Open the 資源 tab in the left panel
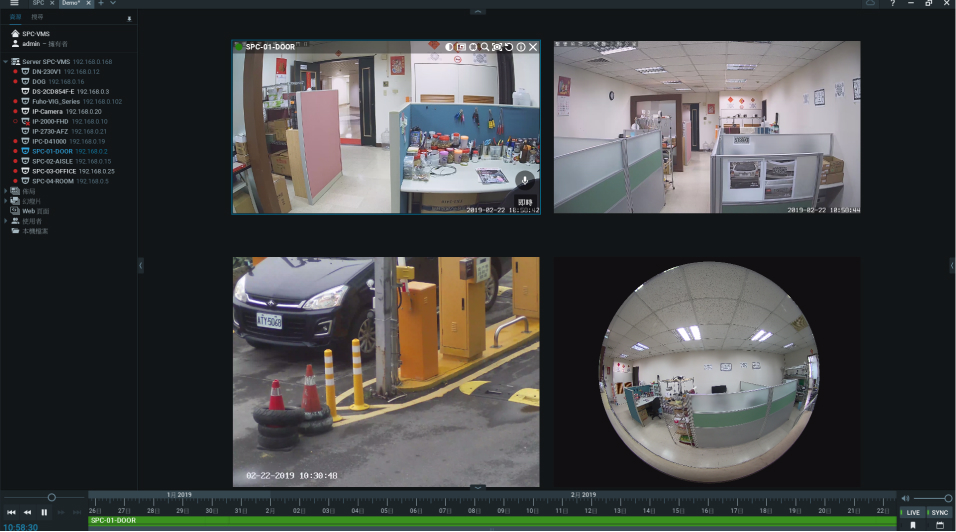The height and width of the screenshot is (532, 956). point(15,17)
